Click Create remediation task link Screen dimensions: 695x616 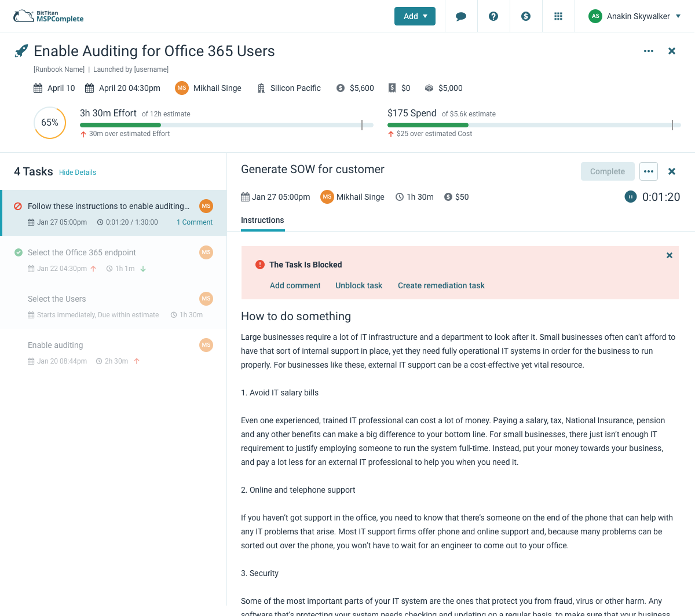point(441,285)
